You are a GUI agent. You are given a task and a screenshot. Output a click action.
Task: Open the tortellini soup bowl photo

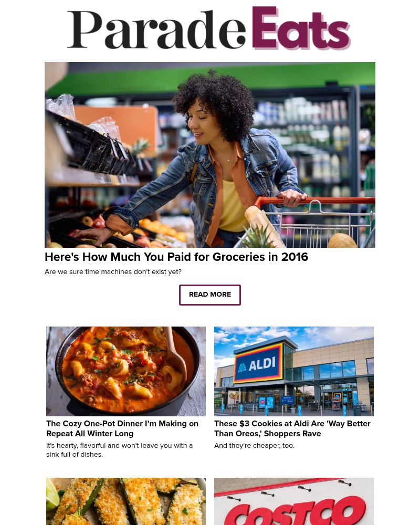pyautogui.click(x=126, y=371)
